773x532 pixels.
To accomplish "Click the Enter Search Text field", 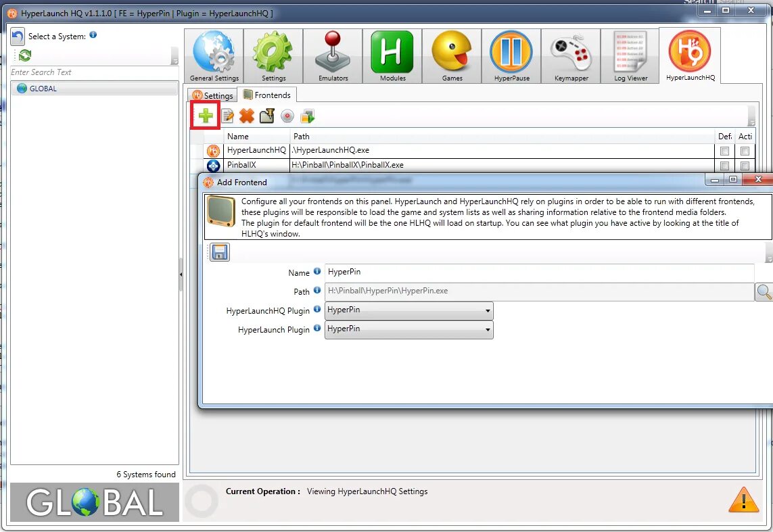I will (x=94, y=72).
